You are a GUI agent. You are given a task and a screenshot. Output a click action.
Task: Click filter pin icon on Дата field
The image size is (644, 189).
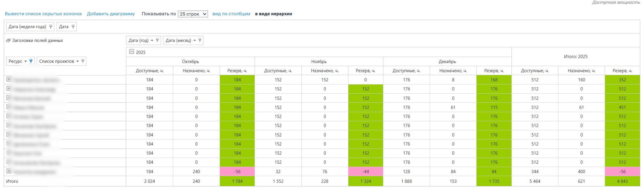73,27
